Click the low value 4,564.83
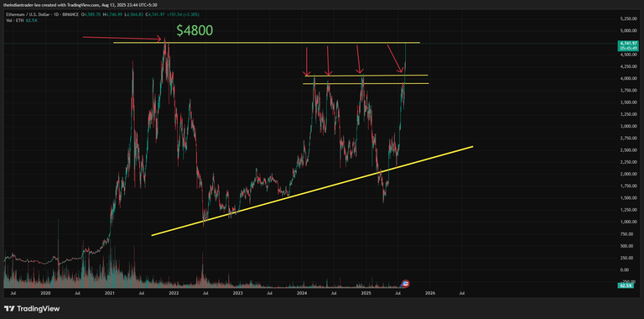 (135, 14)
